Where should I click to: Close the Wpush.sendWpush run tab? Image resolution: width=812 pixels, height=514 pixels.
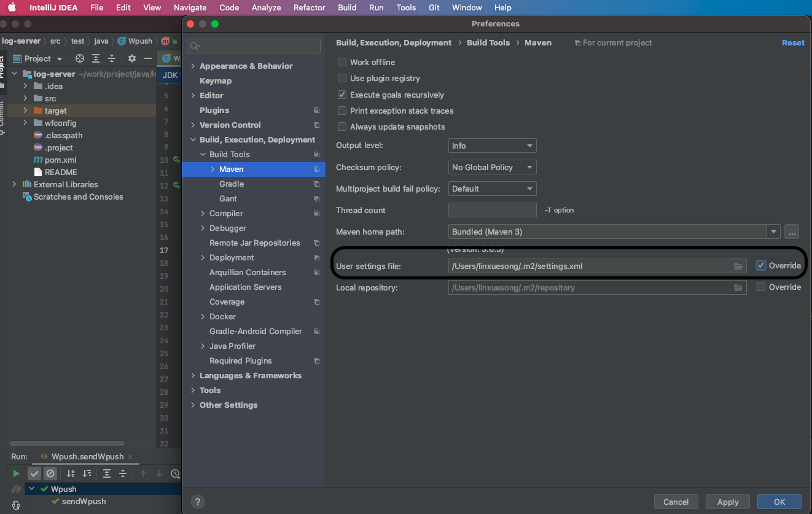[130, 457]
